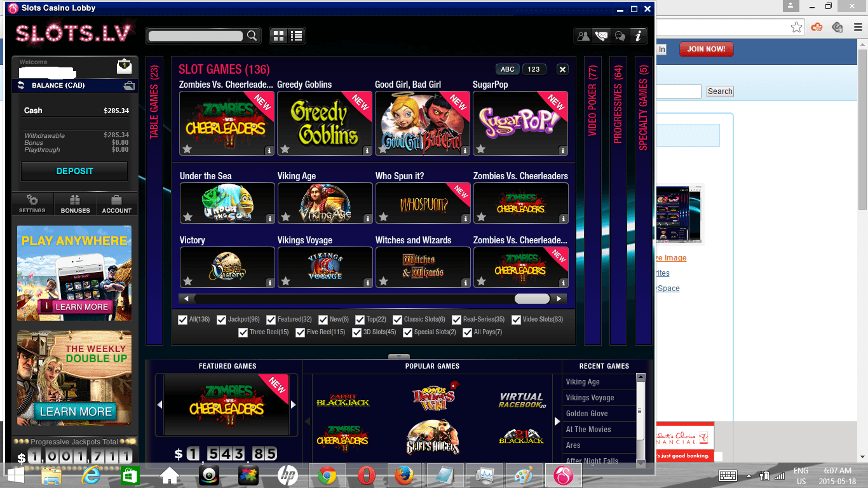The width and height of the screenshot is (868, 488).
Task: Sort slot games by 123
Action: click(534, 69)
